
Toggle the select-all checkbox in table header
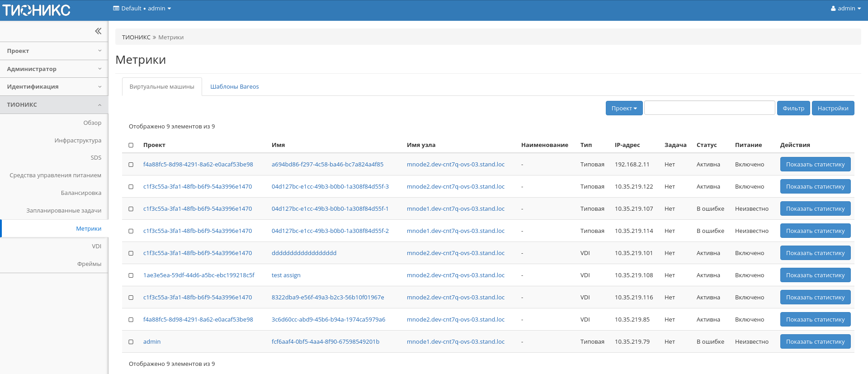click(x=131, y=145)
